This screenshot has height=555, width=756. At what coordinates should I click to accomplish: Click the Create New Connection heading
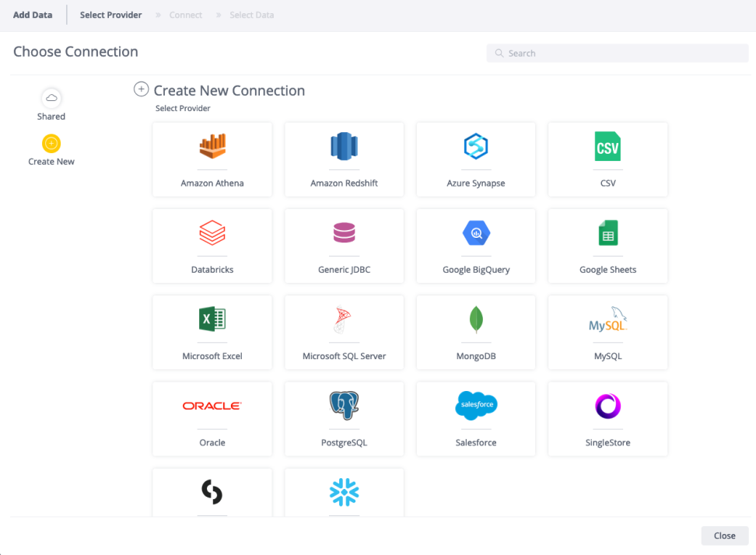[229, 91]
